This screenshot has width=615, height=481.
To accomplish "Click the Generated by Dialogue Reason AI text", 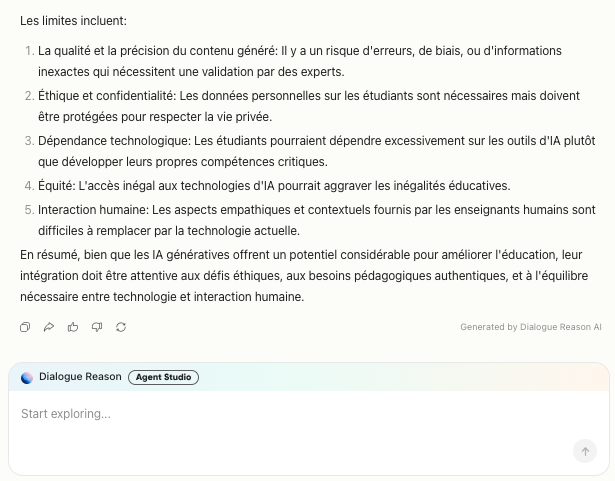I will 531,327.
